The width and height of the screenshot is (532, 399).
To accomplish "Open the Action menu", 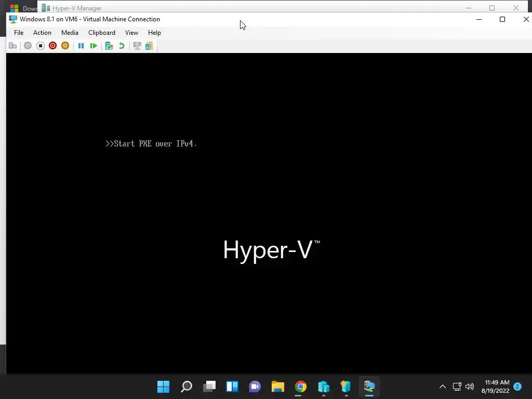I will 42,33.
